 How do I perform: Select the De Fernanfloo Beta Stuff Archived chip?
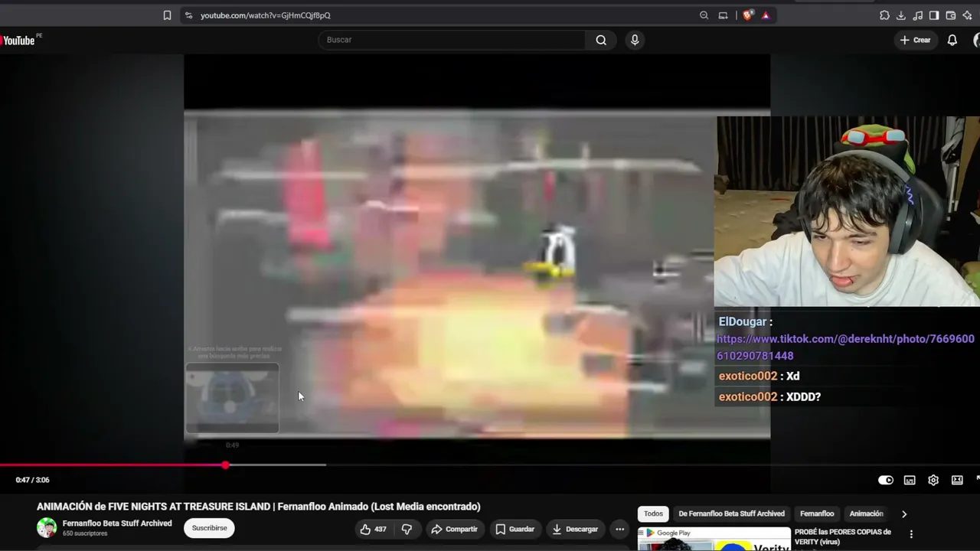(731, 514)
